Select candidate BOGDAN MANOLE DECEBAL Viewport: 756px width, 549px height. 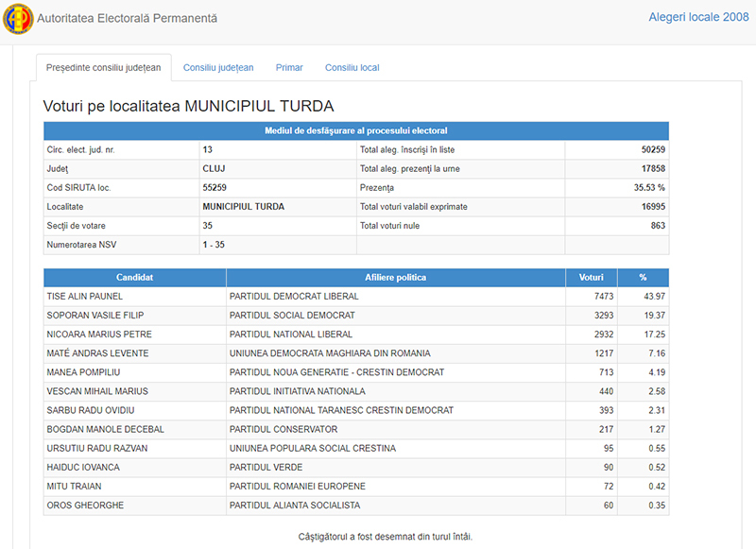[x=105, y=429]
